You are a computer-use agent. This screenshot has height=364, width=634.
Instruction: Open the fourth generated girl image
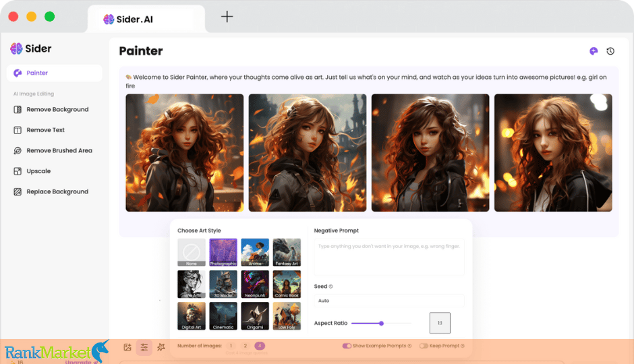point(553,153)
